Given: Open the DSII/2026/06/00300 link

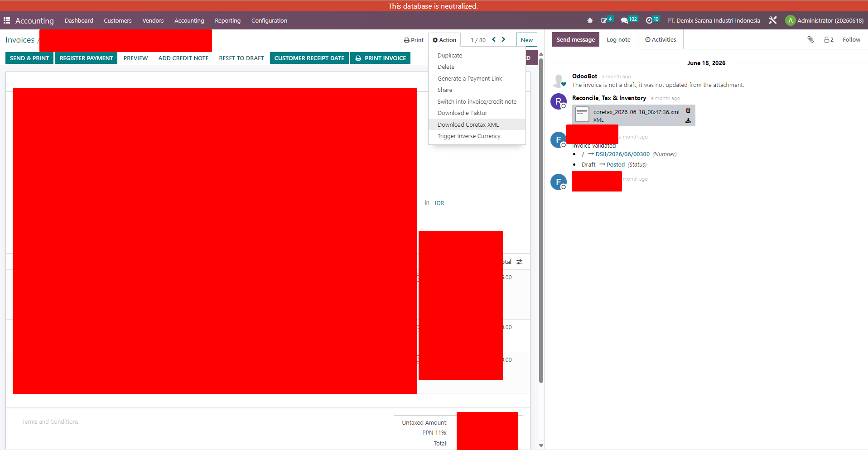Looking at the screenshot, I should [622, 154].
